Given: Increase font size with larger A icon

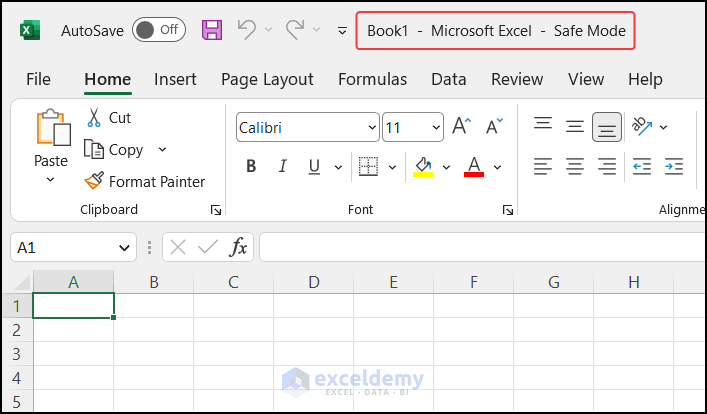Looking at the screenshot, I should tap(461, 127).
